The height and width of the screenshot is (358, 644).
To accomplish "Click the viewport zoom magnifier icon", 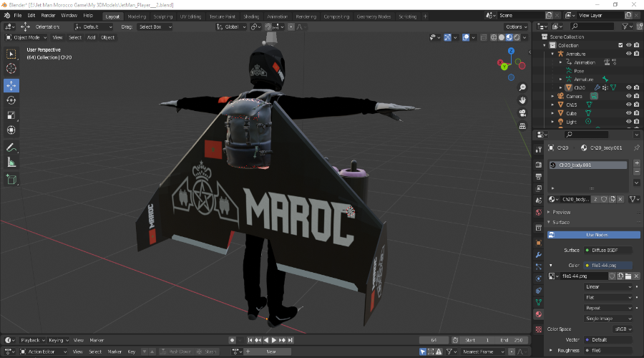I will [523, 87].
